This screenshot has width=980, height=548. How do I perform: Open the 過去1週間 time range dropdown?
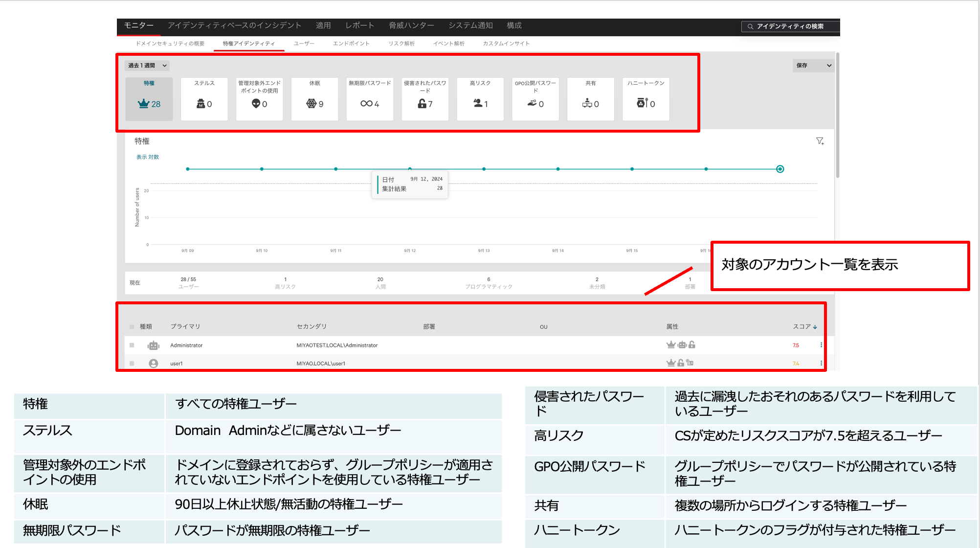click(148, 66)
